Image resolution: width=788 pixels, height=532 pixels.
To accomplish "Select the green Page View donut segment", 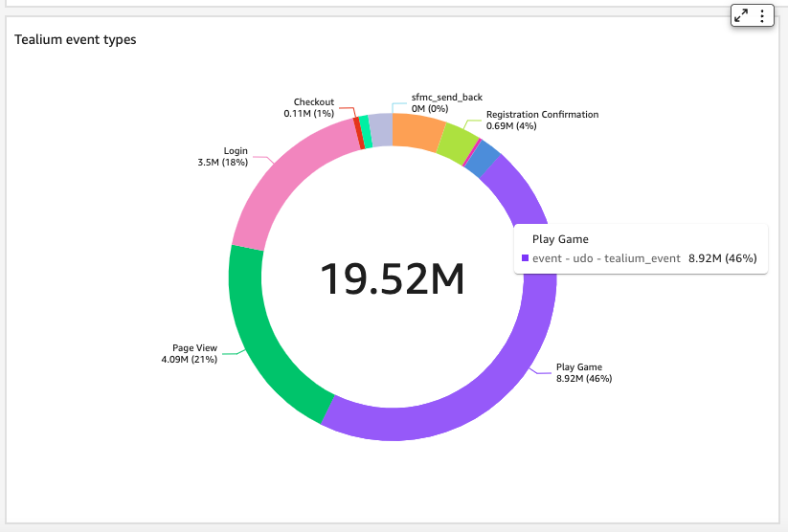I will click(x=259, y=335).
